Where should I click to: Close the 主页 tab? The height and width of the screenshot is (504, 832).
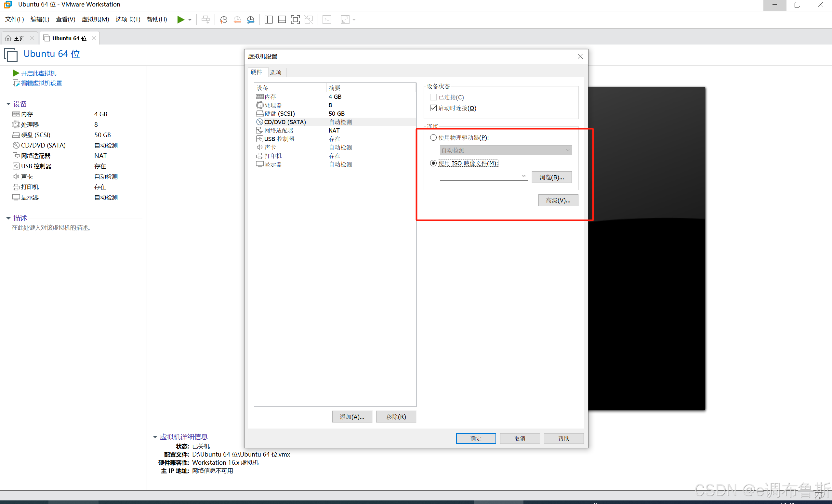pos(32,38)
